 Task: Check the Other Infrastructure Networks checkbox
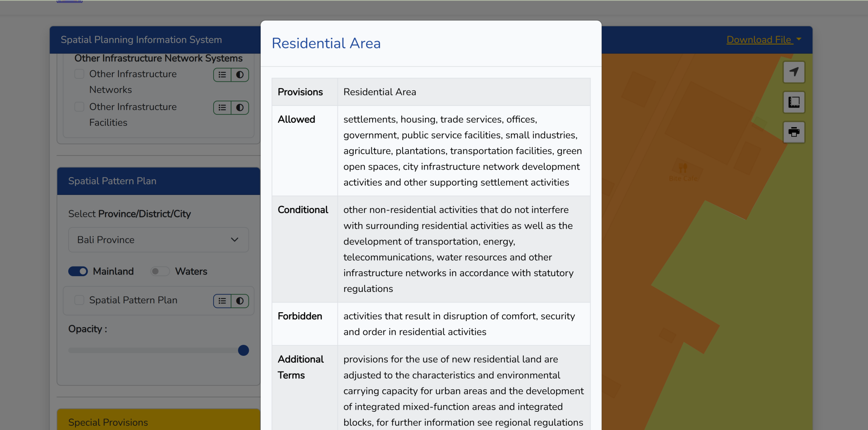pos(79,74)
